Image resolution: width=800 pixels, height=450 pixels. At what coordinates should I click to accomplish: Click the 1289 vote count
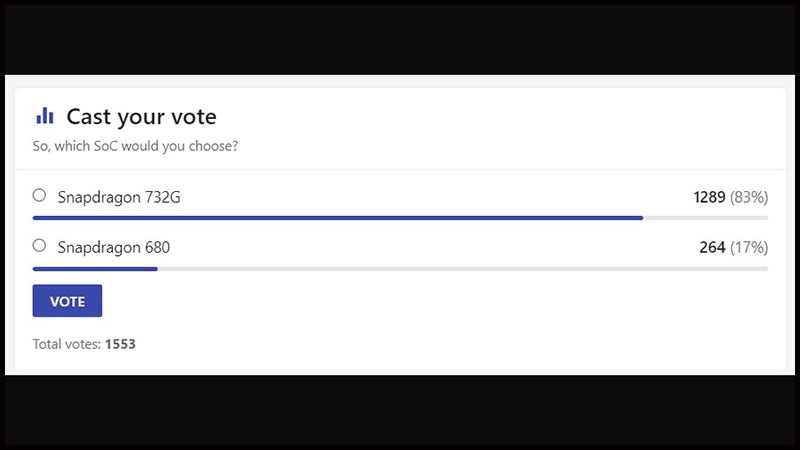pos(709,197)
